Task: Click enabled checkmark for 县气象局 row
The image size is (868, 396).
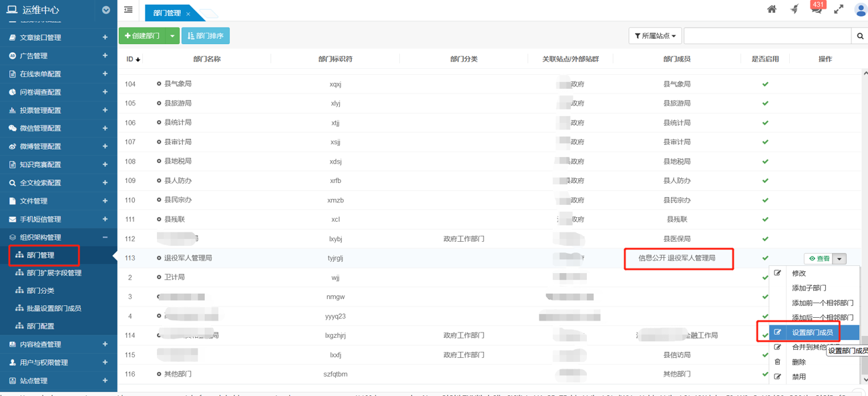Action: click(765, 84)
